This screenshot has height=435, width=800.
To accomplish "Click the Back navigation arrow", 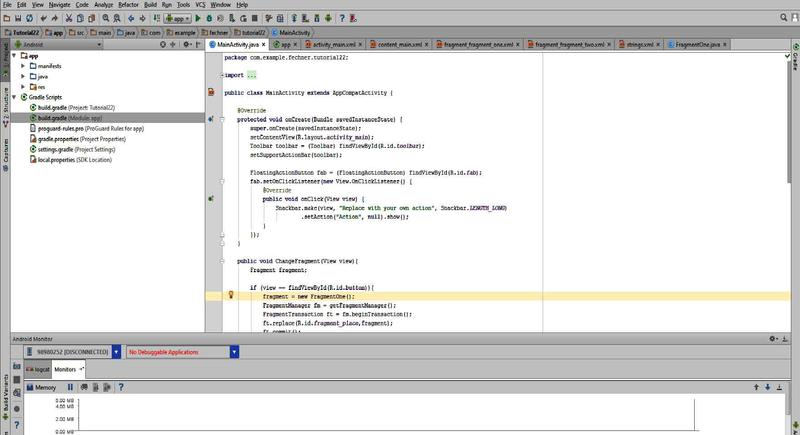I will click(x=131, y=18).
